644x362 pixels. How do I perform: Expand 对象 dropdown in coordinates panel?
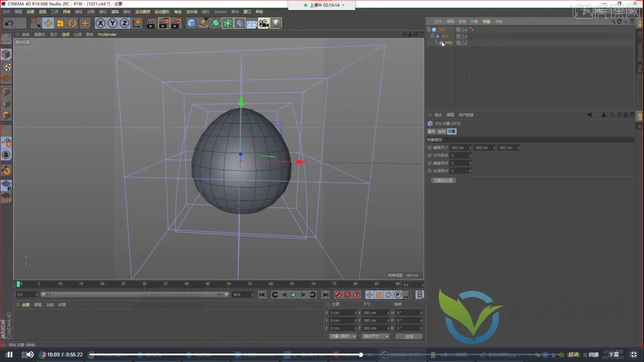coord(343,336)
